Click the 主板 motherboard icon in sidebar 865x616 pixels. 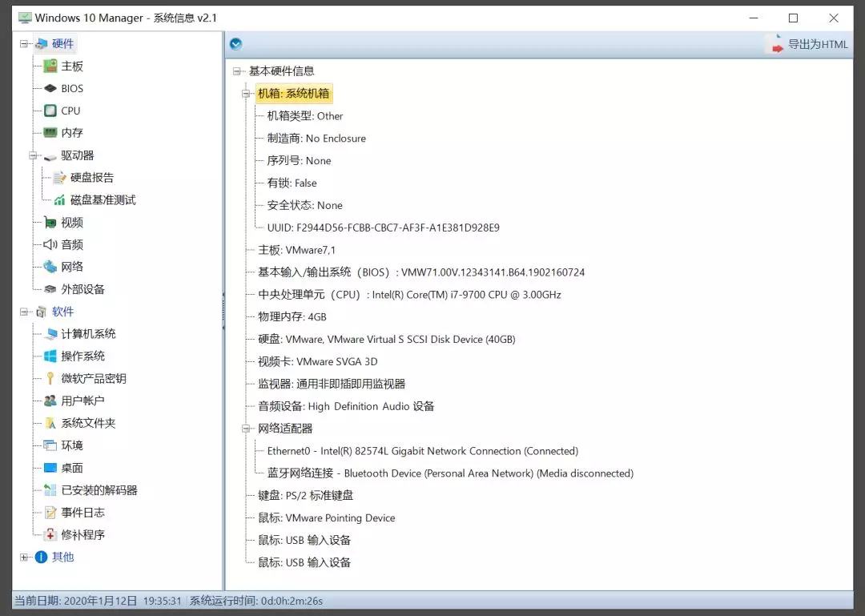50,66
